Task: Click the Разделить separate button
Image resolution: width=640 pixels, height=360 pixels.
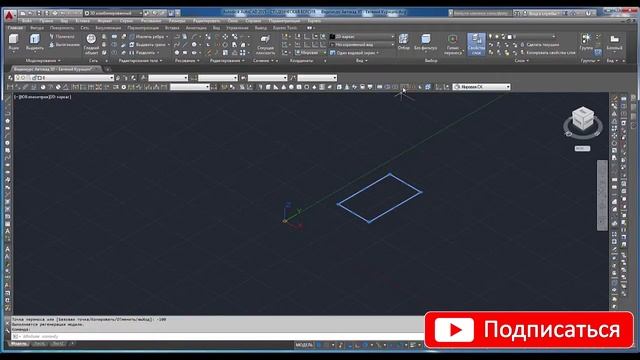Action: (143, 53)
